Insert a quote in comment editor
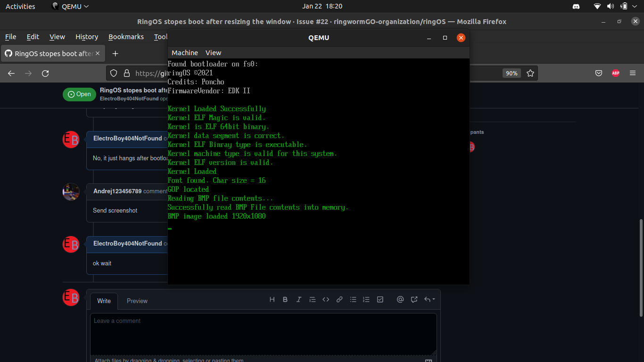The image size is (644, 362). coord(312,299)
